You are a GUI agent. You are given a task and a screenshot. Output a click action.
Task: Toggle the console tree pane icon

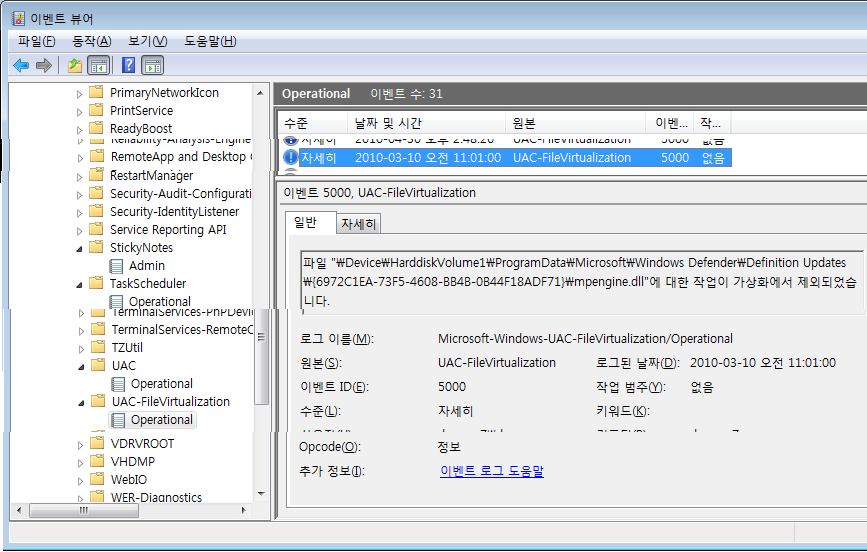[100, 66]
